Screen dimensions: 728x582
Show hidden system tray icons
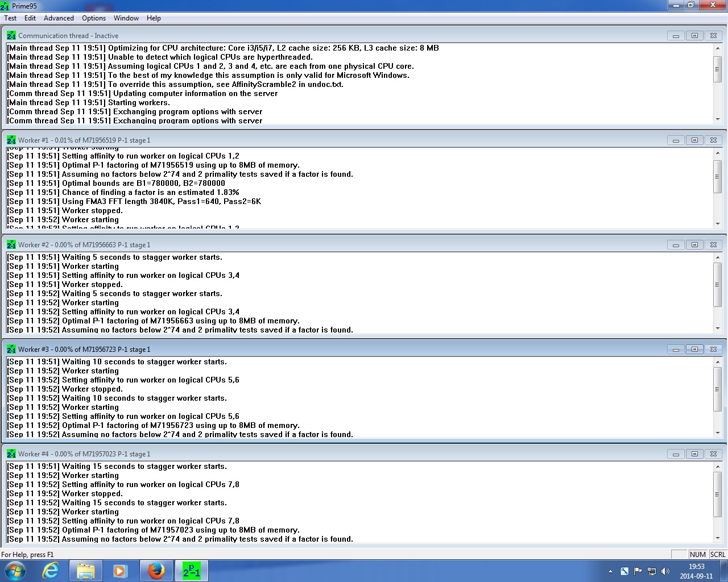tap(610, 571)
